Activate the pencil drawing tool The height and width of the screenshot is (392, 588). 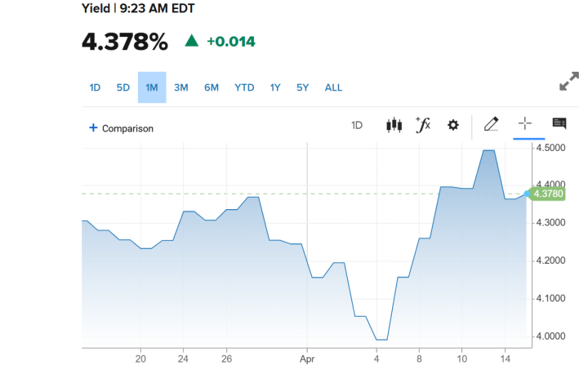tap(491, 124)
